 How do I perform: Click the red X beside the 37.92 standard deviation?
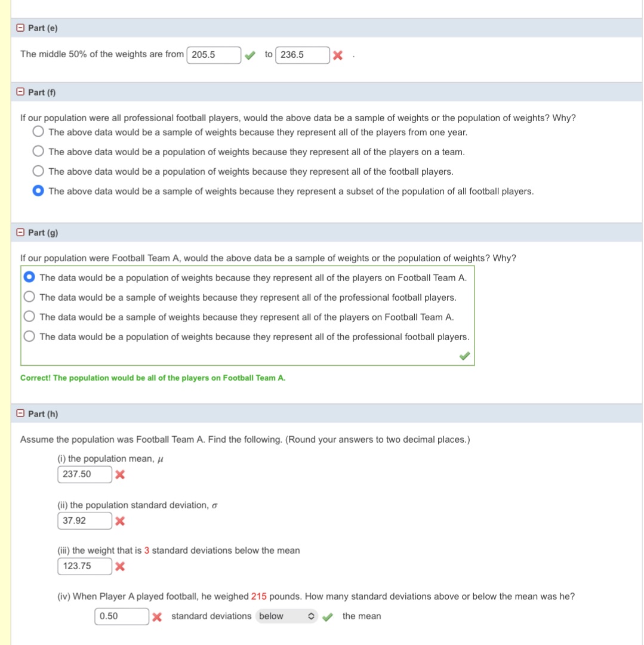click(x=121, y=520)
